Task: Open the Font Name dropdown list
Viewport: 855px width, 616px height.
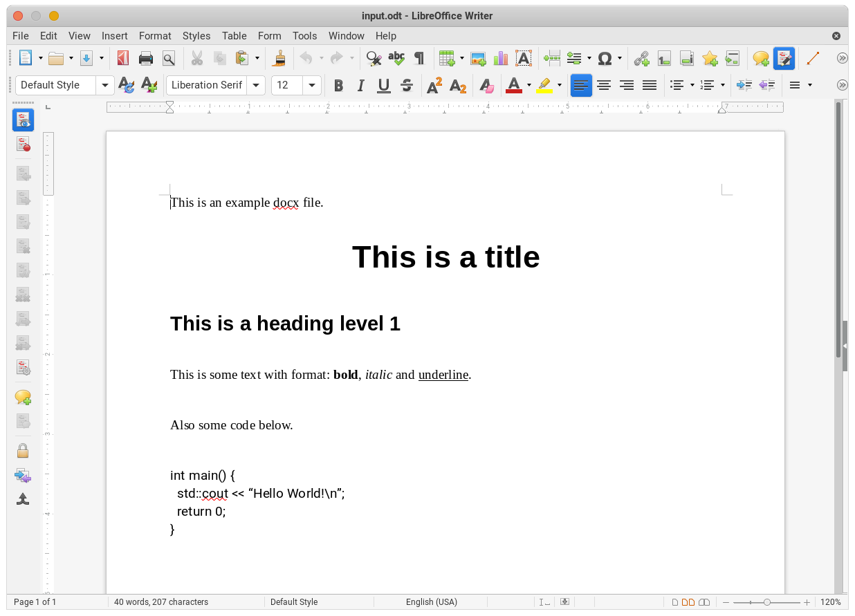Action: pos(257,85)
